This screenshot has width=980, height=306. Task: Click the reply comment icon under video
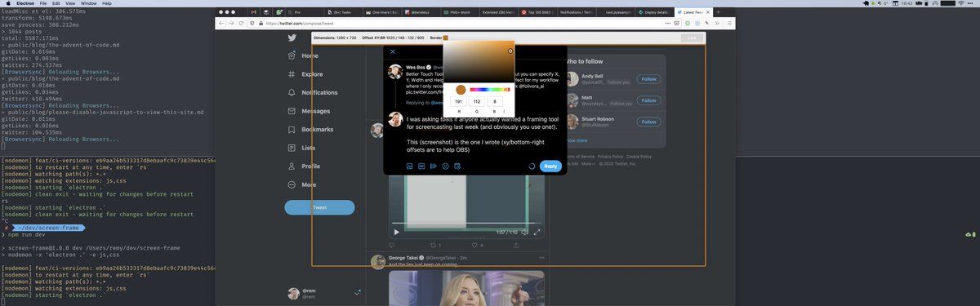coord(392,245)
